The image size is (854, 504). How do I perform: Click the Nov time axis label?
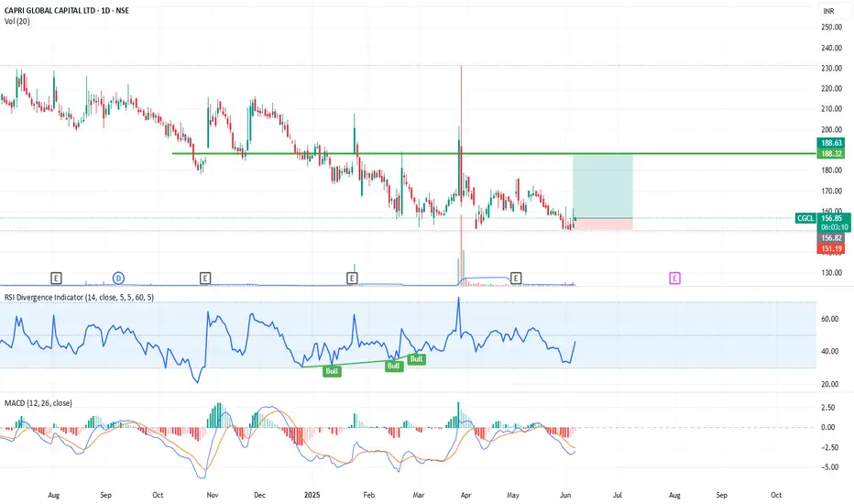coord(213,495)
